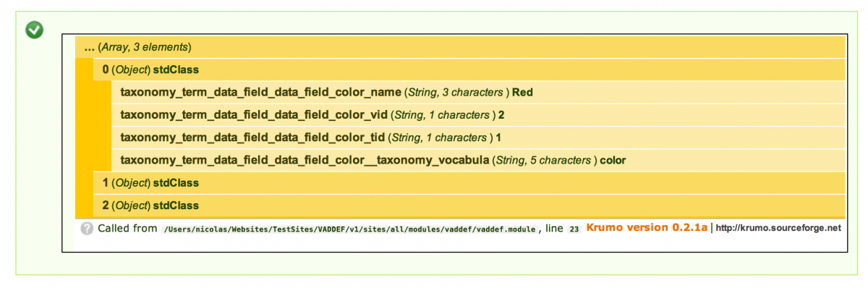This screenshot has width=868, height=288.
Task: Select the field_color_name row with value Red
Action: 478,93
